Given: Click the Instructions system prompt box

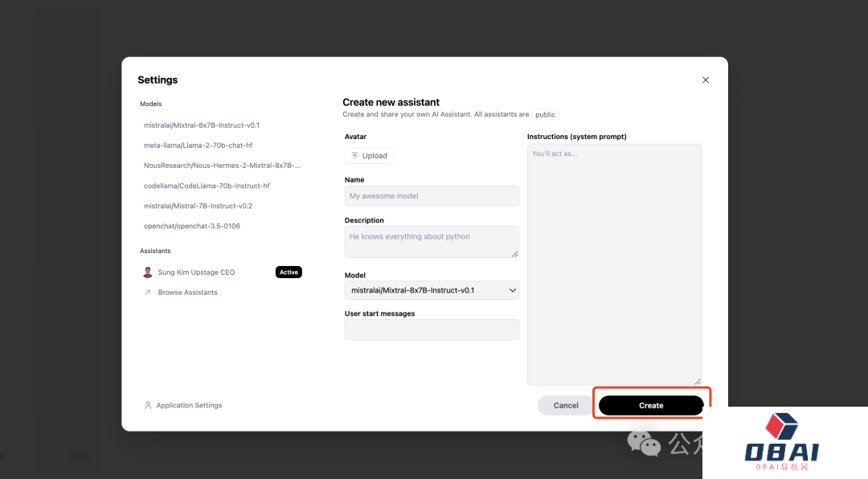Looking at the screenshot, I should point(614,264).
